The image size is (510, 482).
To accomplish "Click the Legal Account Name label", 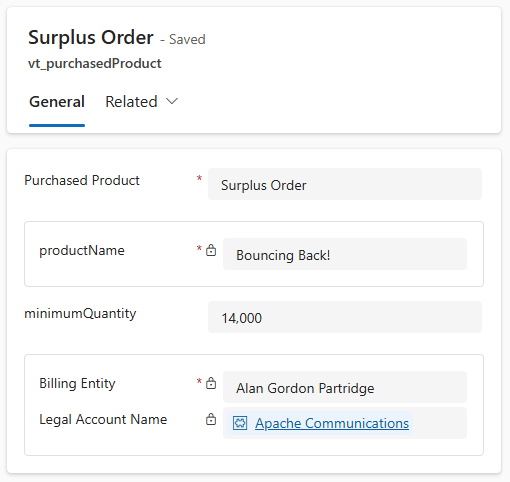I will (x=103, y=419).
